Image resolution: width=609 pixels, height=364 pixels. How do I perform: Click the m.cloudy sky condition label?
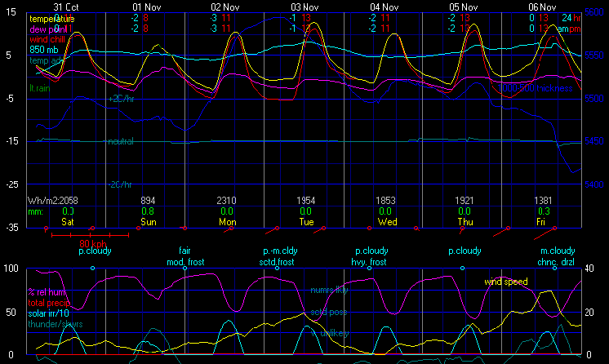pos(558,251)
